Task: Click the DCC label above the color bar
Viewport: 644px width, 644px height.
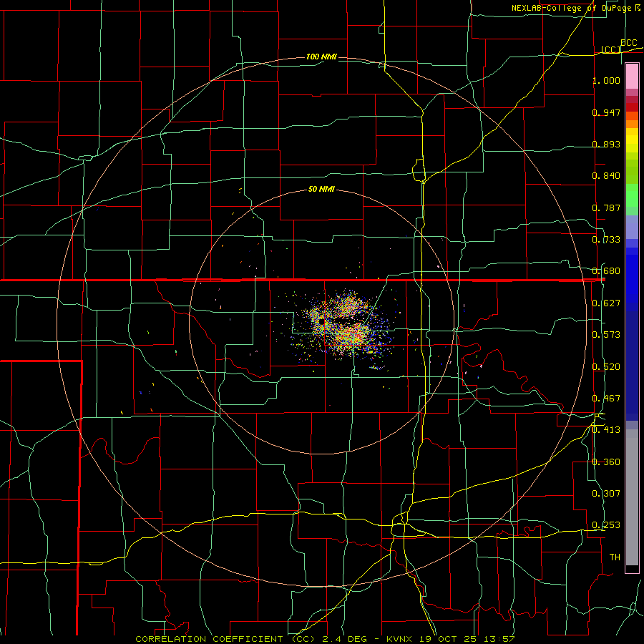Action: [x=628, y=43]
